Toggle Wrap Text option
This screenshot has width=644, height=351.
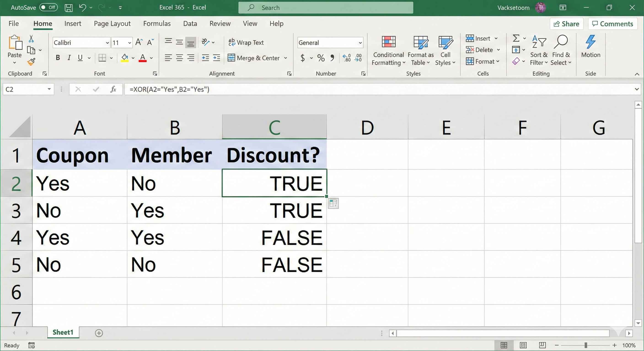(246, 43)
